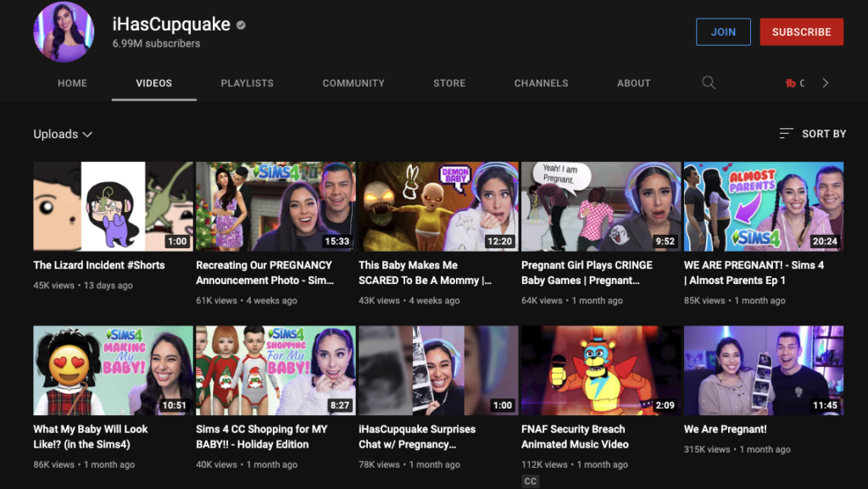
Task: Open the FNAF Security Breach thumbnail
Action: point(601,370)
